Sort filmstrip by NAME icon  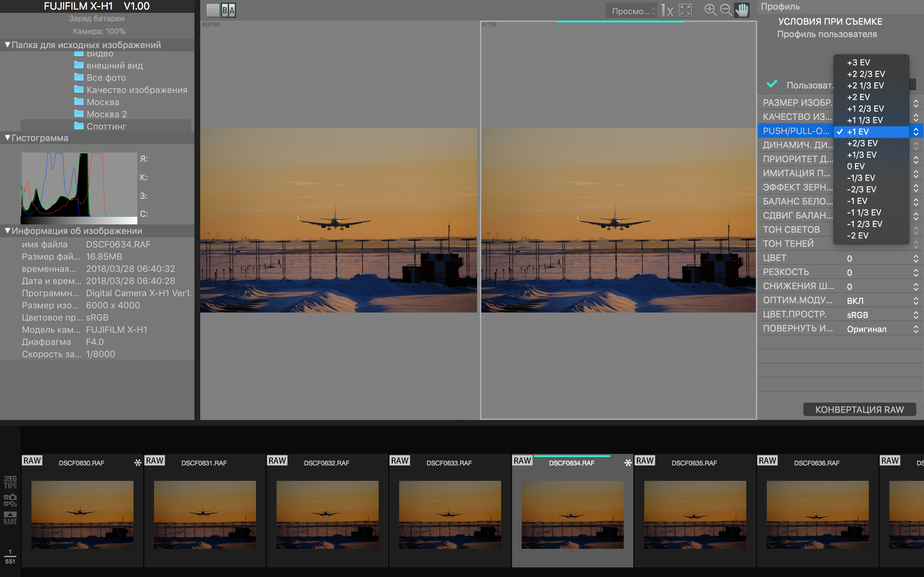pos(10,518)
